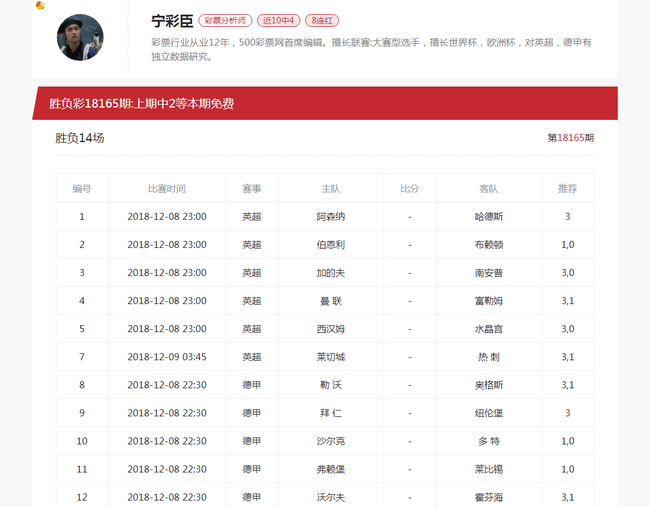The width and height of the screenshot is (650, 507).
Task: Select away team 莱比锡
Action: tap(489, 469)
